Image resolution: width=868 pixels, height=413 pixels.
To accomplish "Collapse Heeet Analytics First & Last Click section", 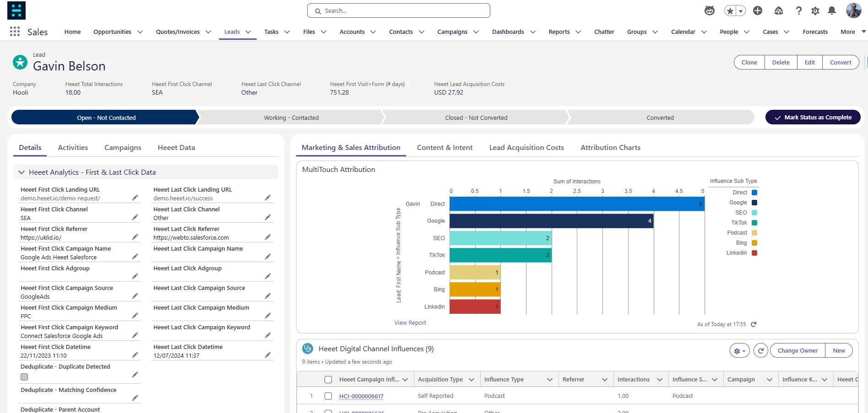I will pos(21,172).
